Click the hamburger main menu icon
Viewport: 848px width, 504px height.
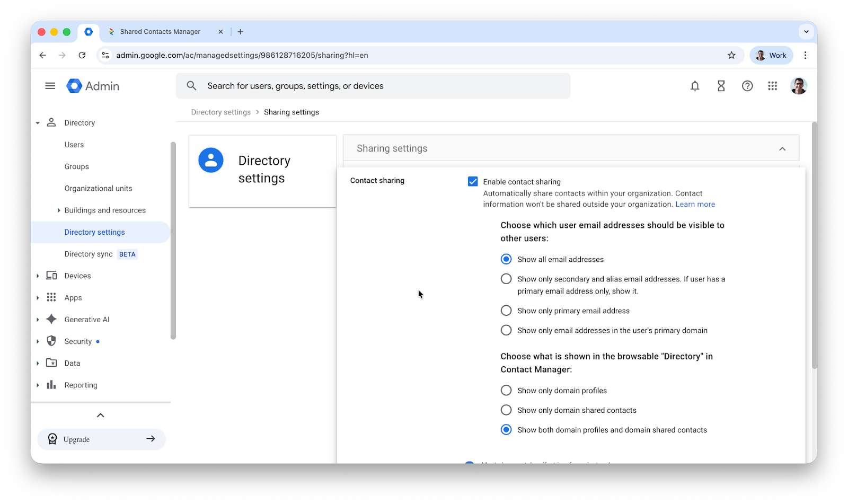[50, 86]
